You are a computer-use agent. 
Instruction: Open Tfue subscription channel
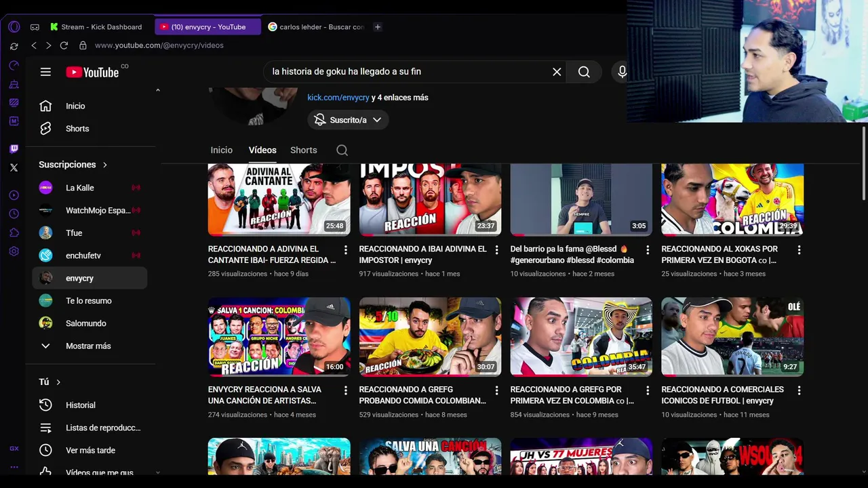(90, 233)
